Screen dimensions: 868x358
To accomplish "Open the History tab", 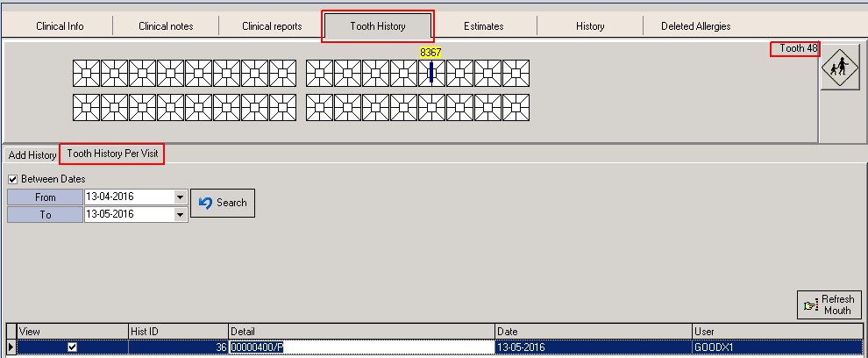I will (590, 26).
